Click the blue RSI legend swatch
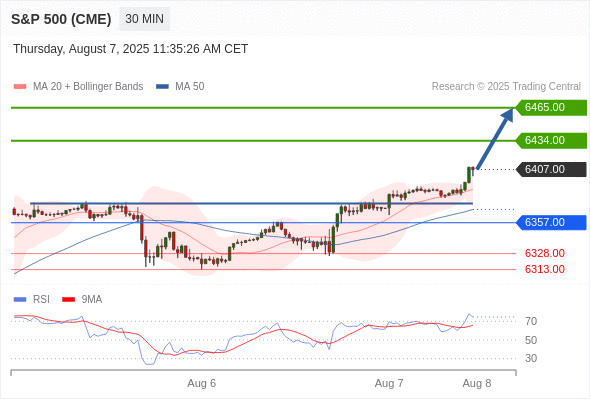590x400 pixels. point(20,300)
